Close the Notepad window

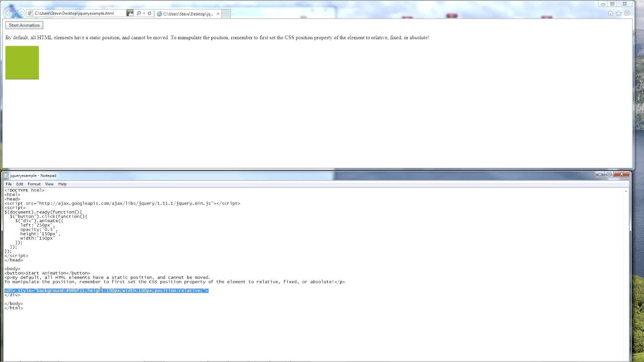pos(622,174)
